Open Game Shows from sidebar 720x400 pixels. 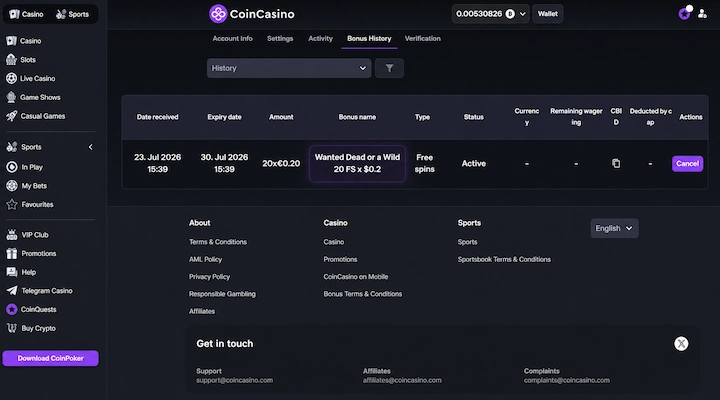[33, 97]
